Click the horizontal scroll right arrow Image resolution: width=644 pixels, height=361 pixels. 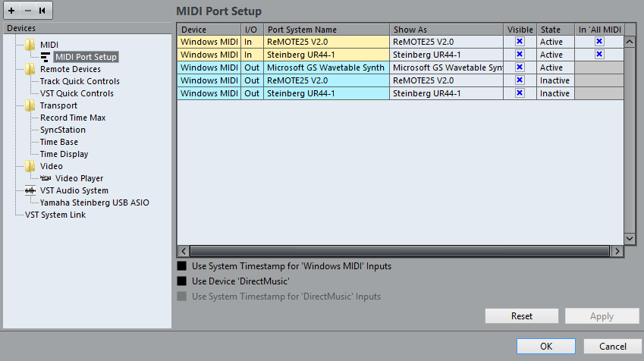point(617,251)
